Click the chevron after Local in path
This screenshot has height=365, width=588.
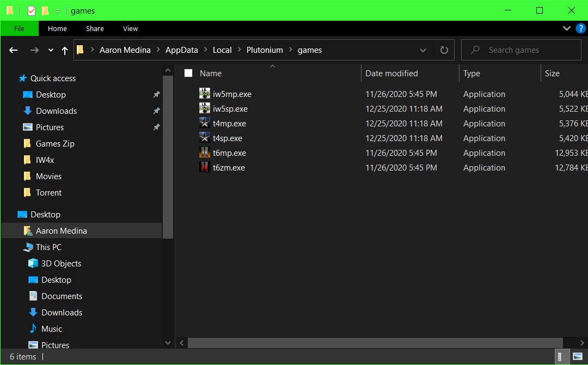pyautogui.click(x=239, y=50)
